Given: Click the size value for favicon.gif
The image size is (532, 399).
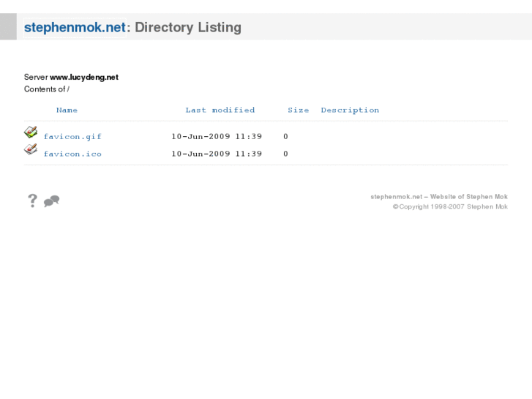Looking at the screenshot, I should pos(285,137).
